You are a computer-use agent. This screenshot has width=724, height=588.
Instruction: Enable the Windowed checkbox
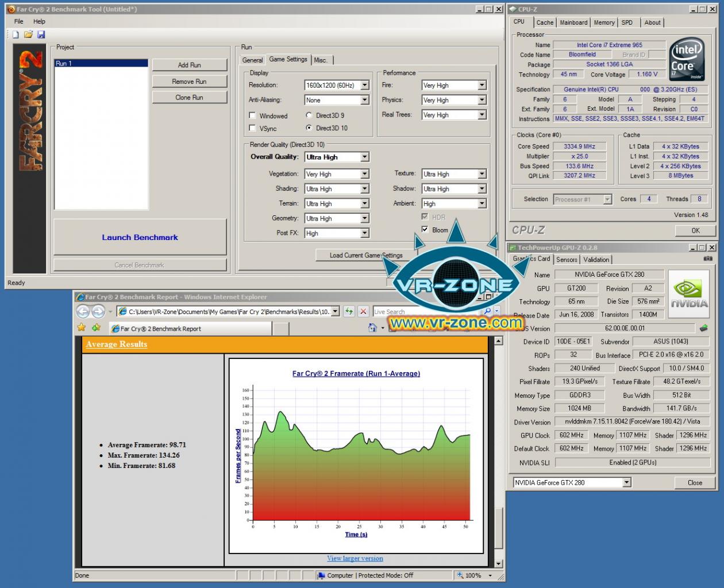pos(252,115)
